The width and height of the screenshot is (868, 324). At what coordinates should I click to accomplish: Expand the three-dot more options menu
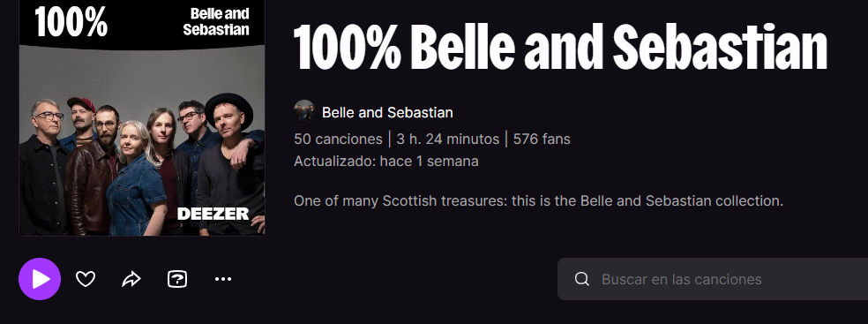[223, 279]
